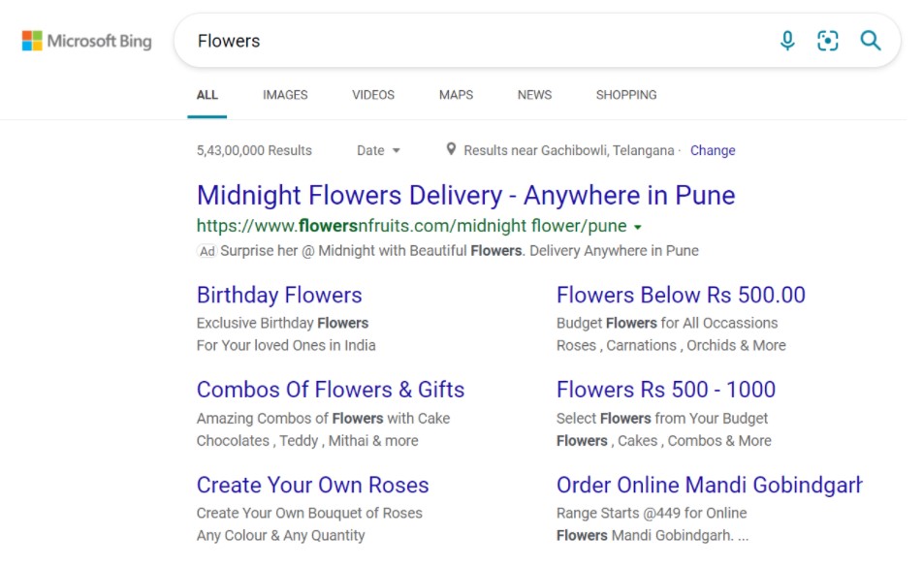Open visual search camera icon
Screen dimensions: 924x567
point(828,41)
